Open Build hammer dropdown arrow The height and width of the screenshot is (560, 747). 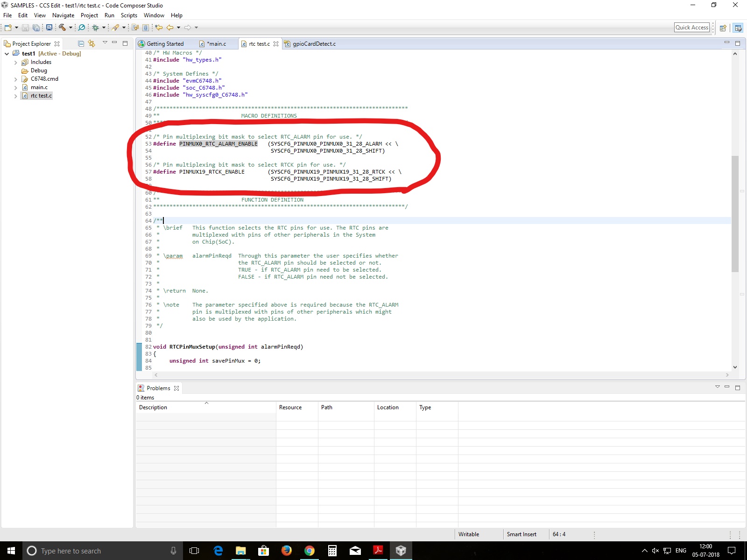pos(70,28)
